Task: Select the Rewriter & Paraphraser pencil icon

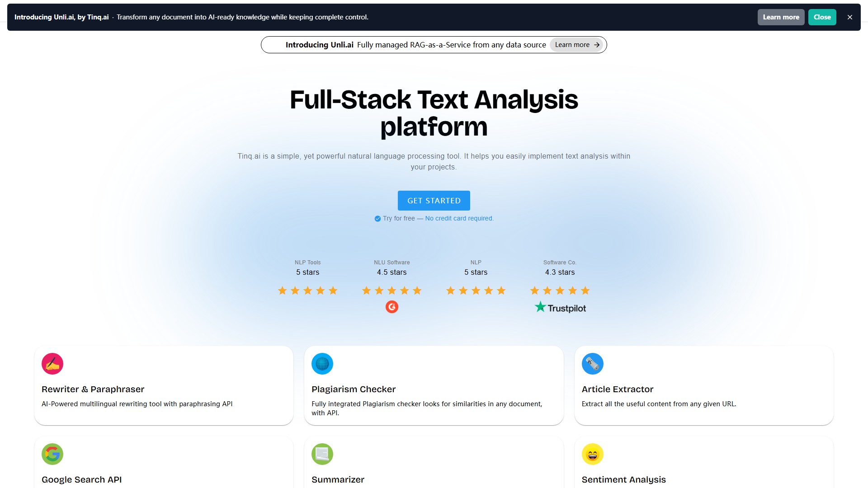Action: coord(52,364)
